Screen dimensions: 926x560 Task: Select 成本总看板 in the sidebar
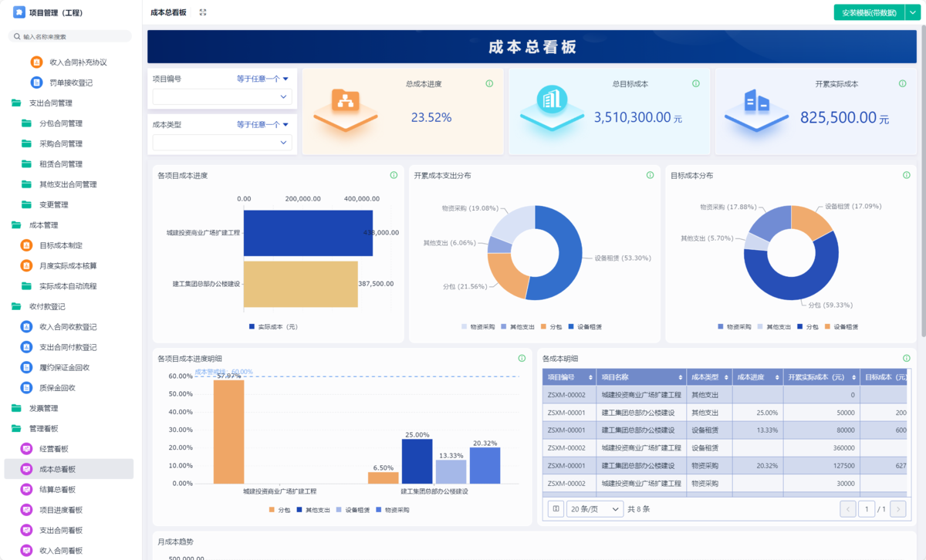click(69, 469)
